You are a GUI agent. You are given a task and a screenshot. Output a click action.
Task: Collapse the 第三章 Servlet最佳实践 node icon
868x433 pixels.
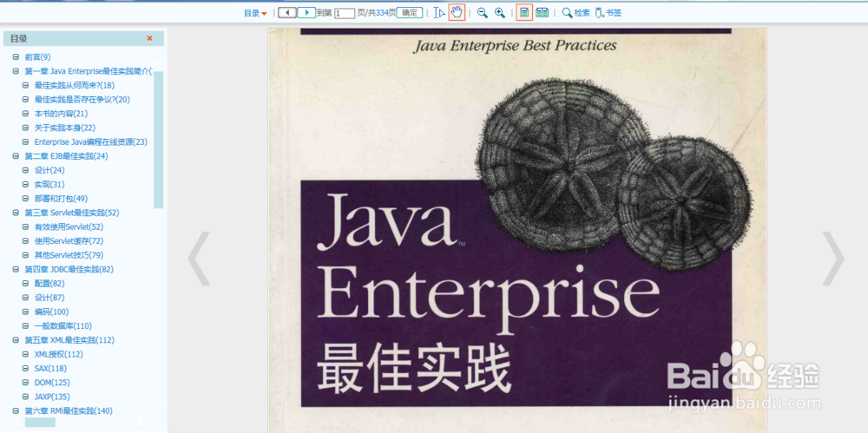click(x=16, y=213)
